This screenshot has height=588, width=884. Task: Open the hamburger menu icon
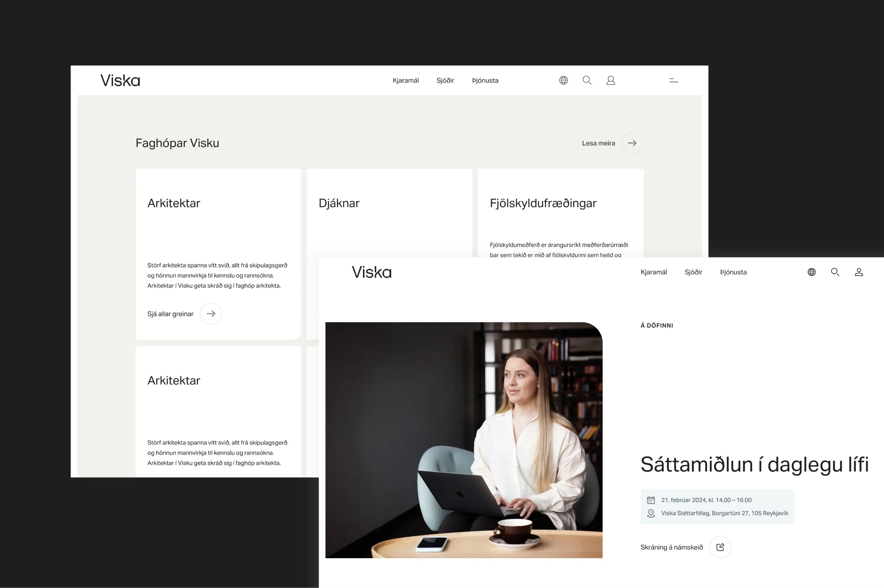pos(673,80)
